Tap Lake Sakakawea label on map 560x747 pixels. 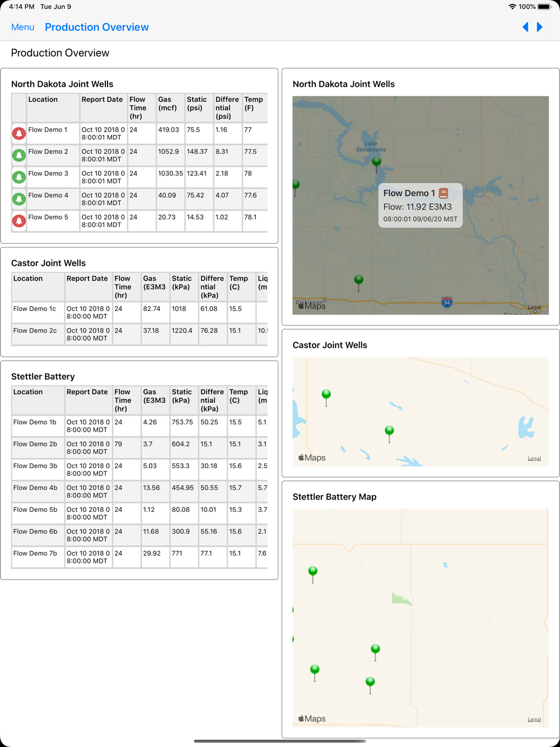371,147
